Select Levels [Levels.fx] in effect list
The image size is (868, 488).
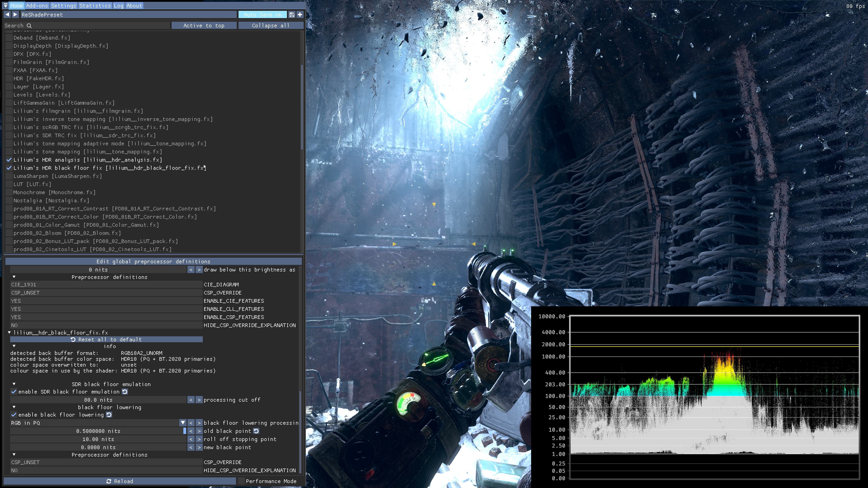tap(42, 95)
